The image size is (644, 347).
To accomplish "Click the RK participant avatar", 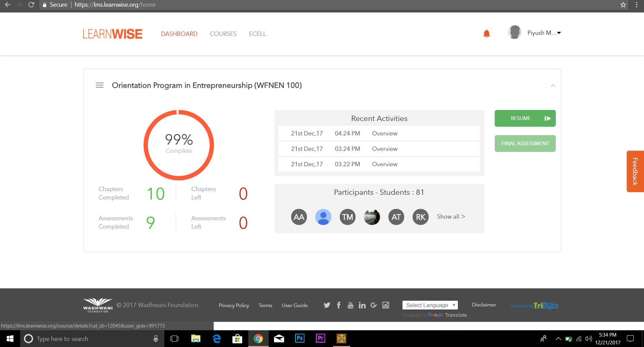I will click(421, 217).
